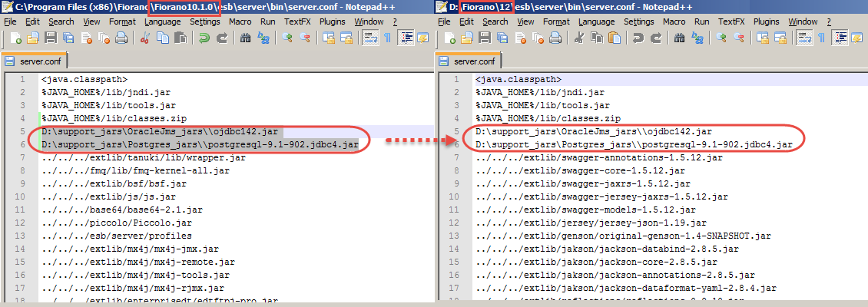Toggle Word Wrap in left window toolbar

click(x=369, y=38)
